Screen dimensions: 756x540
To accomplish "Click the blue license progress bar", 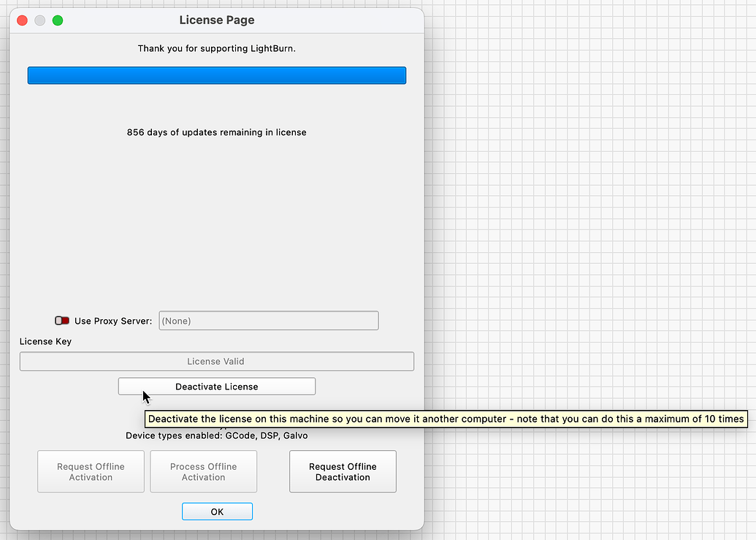I will pyautogui.click(x=216, y=75).
